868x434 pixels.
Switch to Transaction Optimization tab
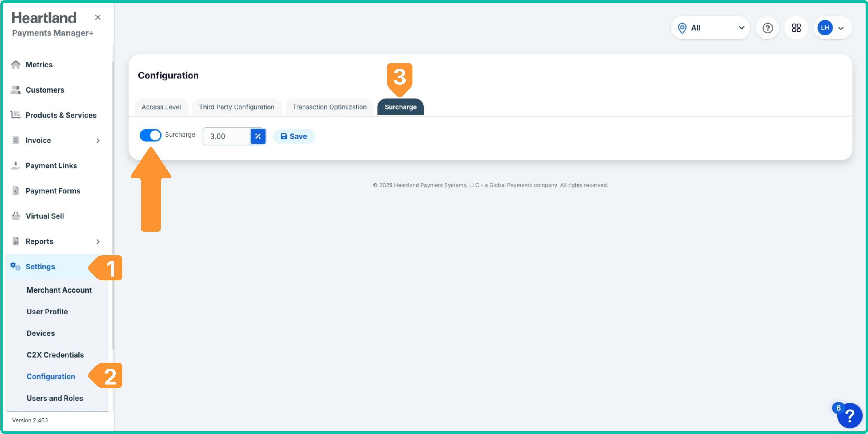(329, 107)
